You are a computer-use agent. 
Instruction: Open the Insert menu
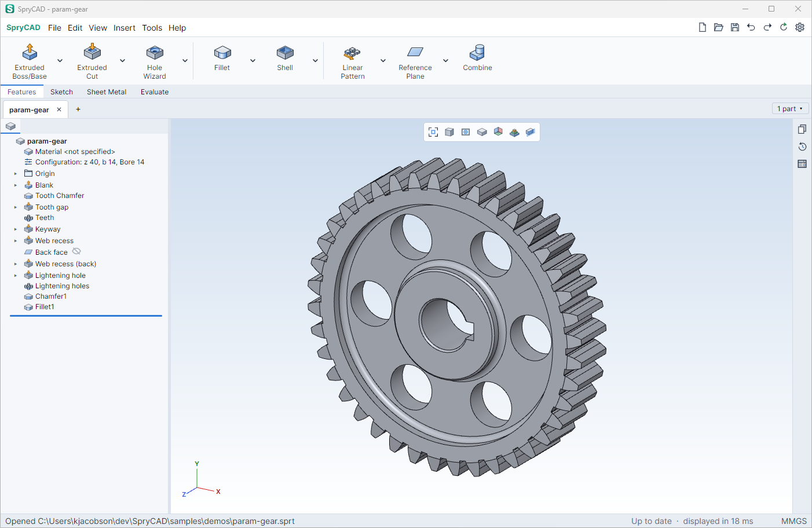pyautogui.click(x=125, y=28)
